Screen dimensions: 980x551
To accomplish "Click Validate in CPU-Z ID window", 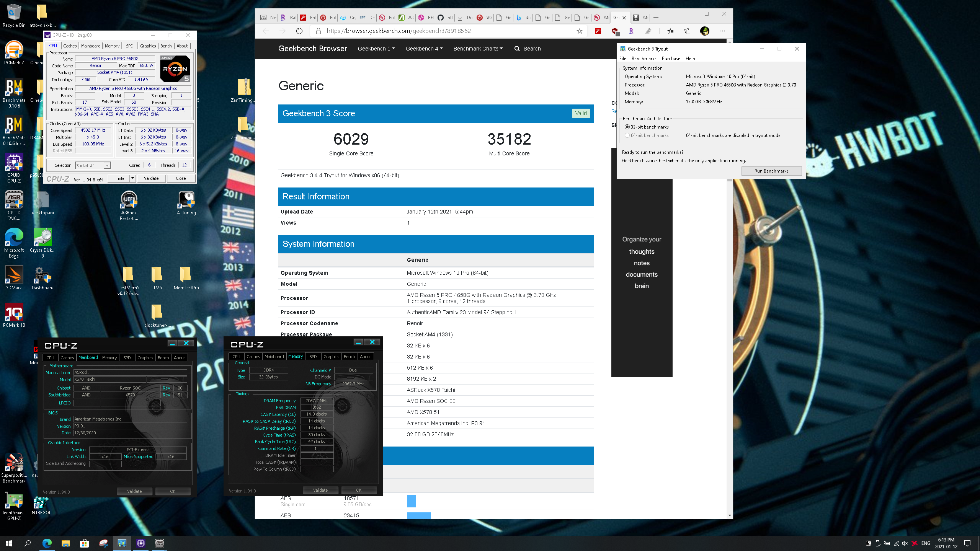I will click(151, 178).
